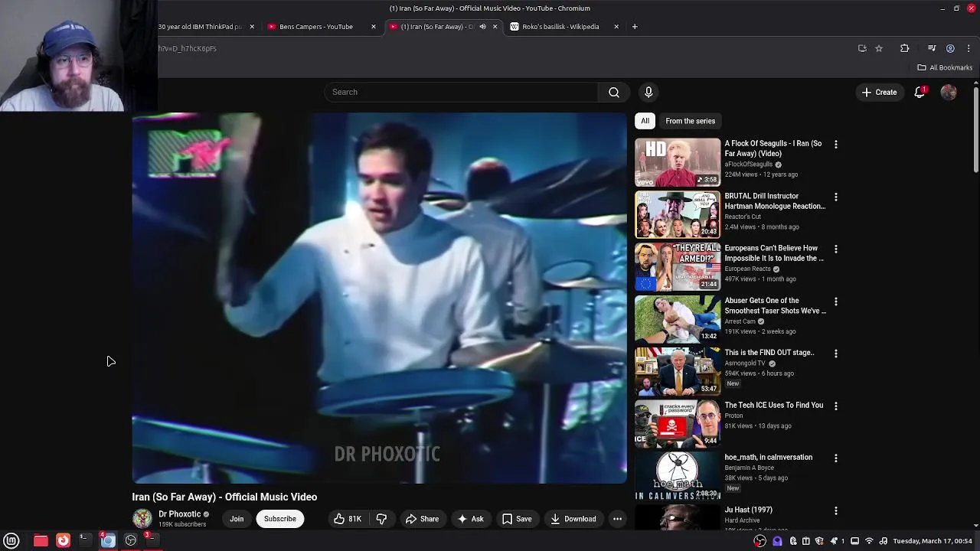Click the YouTube search magnifier button
The width and height of the screenshot is (980, 551).
614,92
